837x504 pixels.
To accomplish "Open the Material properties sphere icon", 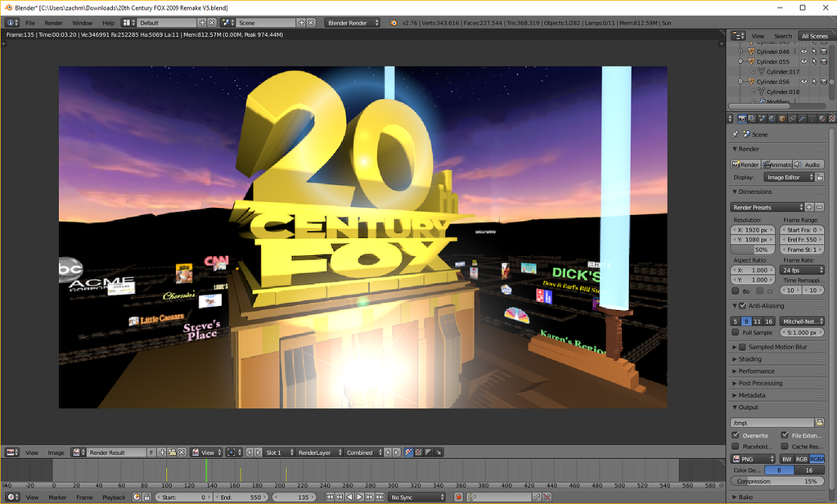I will pyautogui.click(x=822, y=119).
